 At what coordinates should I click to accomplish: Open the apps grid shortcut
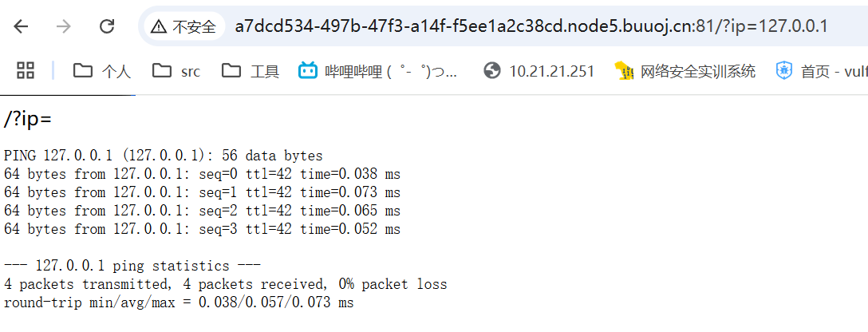[26, 70]
